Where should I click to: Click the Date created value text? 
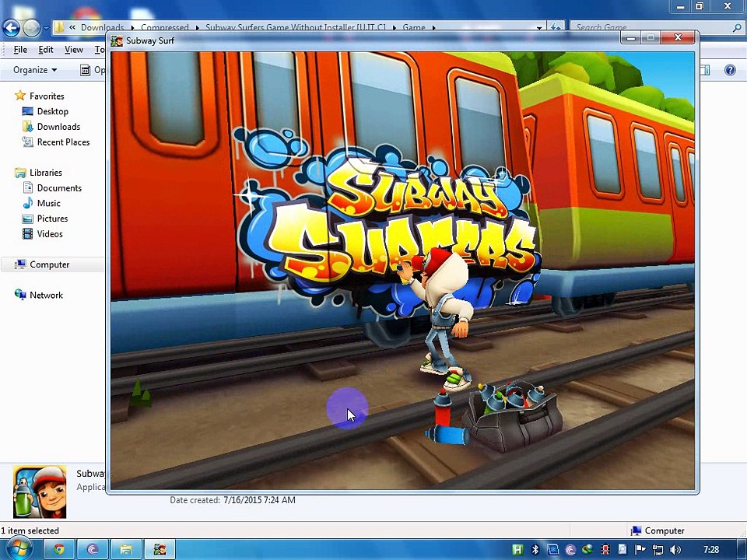tap(260, 500)
